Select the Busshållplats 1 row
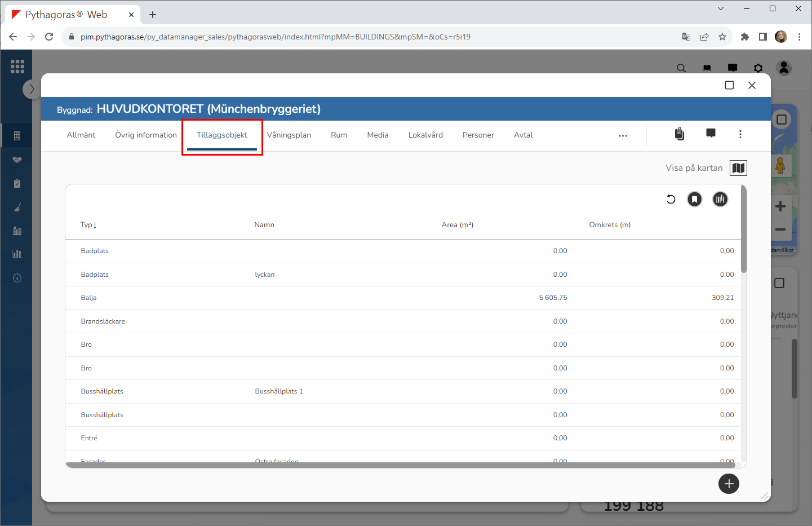Image resolution: width=812 pixels, height=526 pixels. point(279,391)
